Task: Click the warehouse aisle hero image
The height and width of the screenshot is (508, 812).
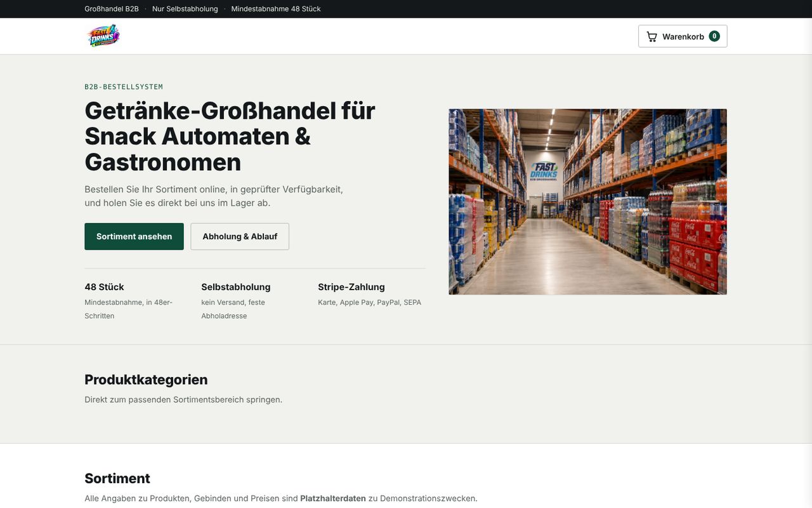Action: pyautogui.click(x=587, y=202)
